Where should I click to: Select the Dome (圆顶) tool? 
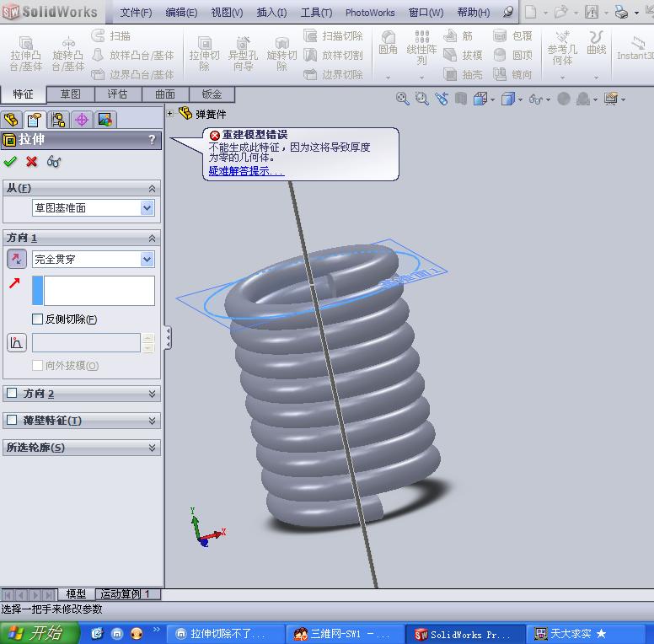[x=512, y=55]
